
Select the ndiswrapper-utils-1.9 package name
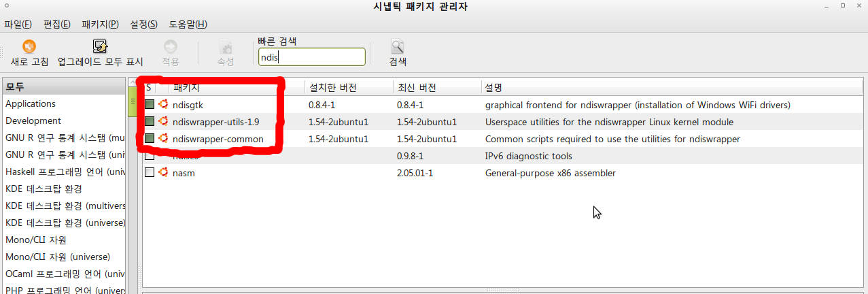pyautogui.click(x=215, y=122)
